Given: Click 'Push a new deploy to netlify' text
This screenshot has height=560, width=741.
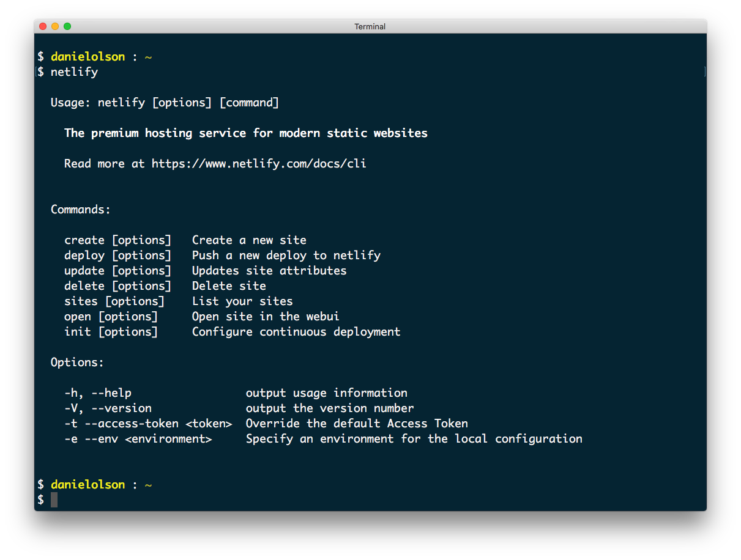Looking at the screenshot, I should click(x=286, y=256).
